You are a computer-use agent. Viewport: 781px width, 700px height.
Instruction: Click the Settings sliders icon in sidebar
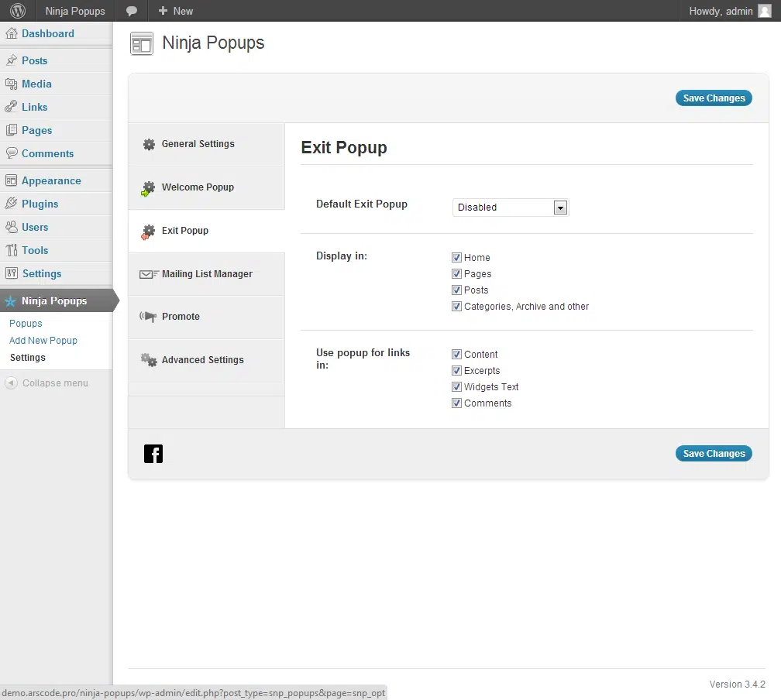(x=11, y=273)
